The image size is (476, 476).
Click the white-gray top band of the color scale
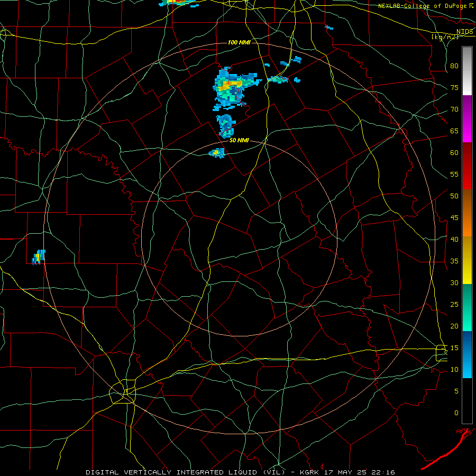point(467,71)
